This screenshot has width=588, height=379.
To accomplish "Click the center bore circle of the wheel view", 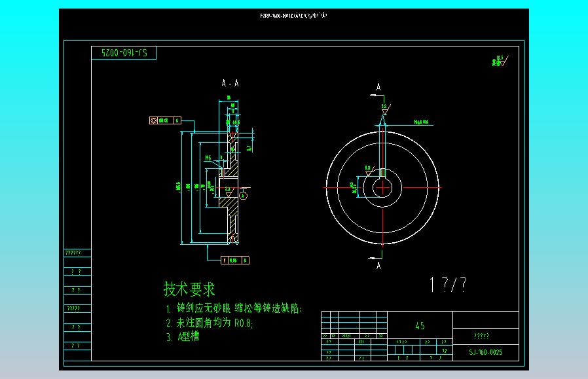I will point(382,188).
